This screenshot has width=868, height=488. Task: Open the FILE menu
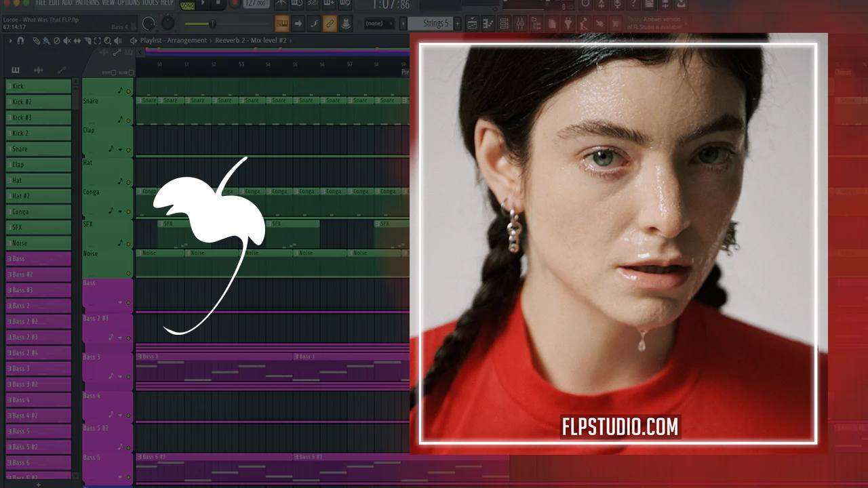tap(41, 3)
